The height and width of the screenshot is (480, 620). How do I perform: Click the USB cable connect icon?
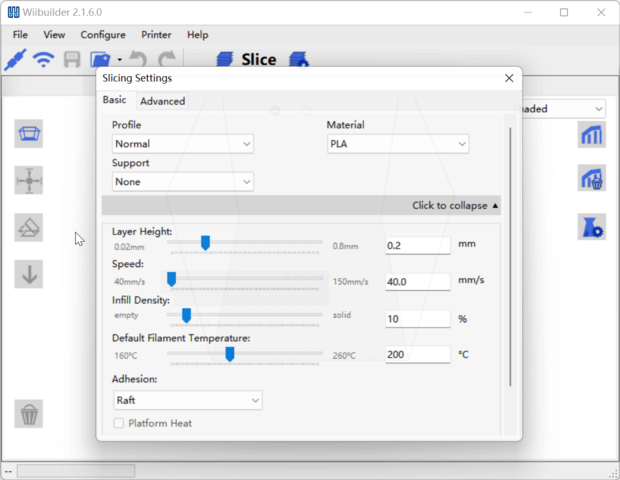pos(15,60)
